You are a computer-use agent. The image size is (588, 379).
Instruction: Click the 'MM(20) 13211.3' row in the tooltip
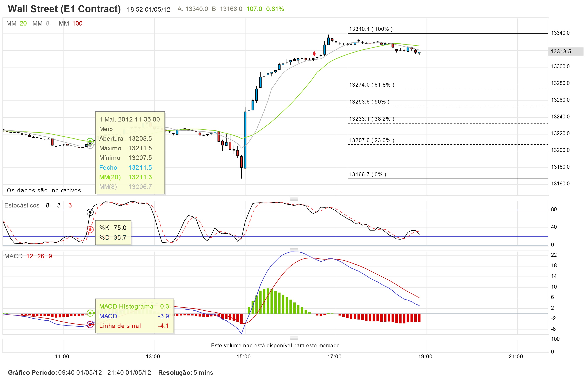coord(126,177)
